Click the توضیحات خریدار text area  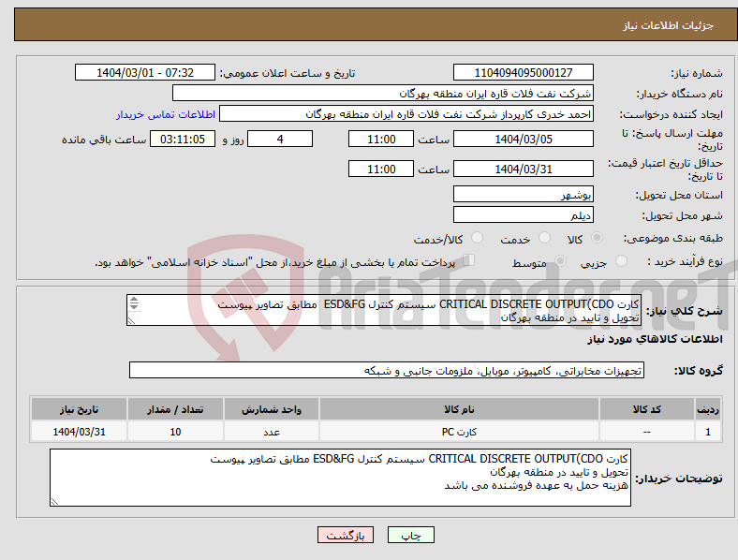[340, 478]
